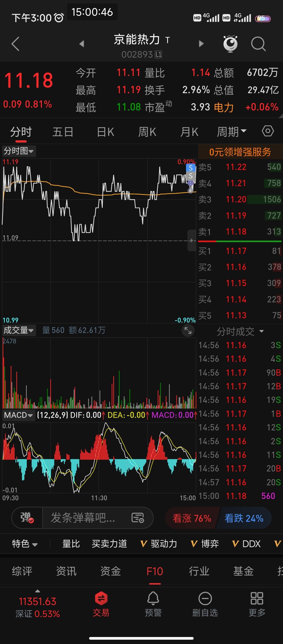Tap the 电力 sector link
The image size is (283, 644).
click(224, 107)
